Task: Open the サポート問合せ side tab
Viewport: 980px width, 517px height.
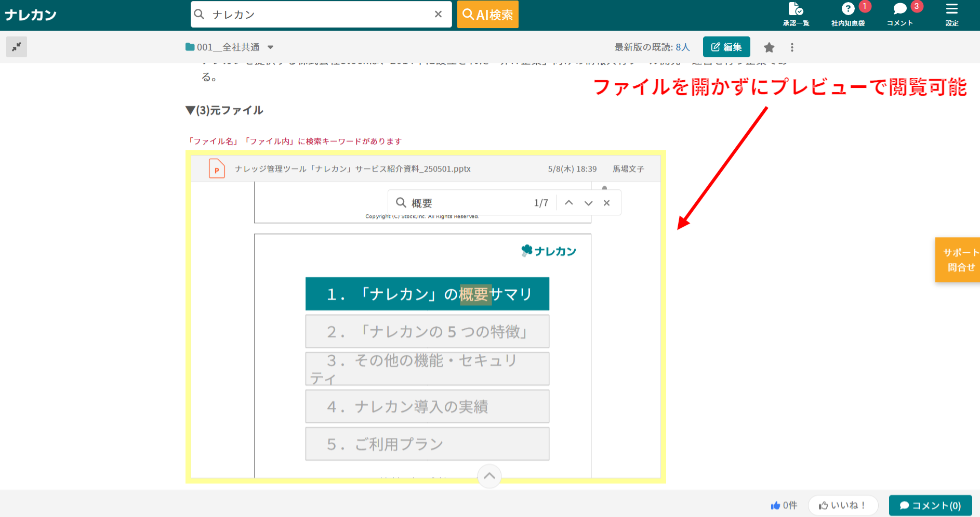Action: click(x=959, y=260)
